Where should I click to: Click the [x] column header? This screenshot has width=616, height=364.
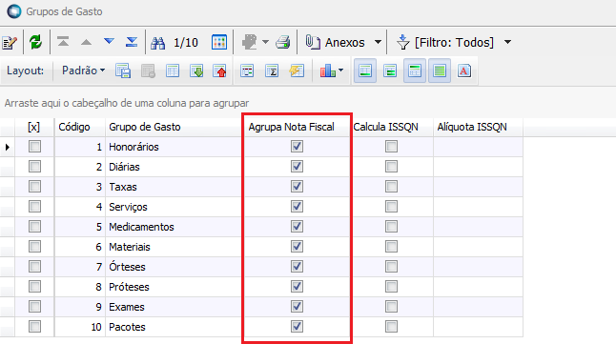[34, 128]
